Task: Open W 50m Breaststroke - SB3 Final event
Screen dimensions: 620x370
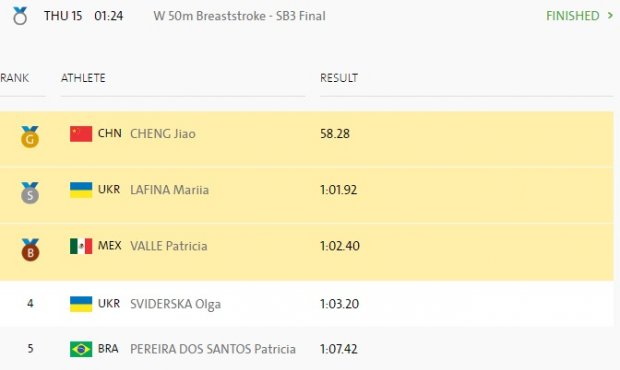Action: click(x=240, y=16)
